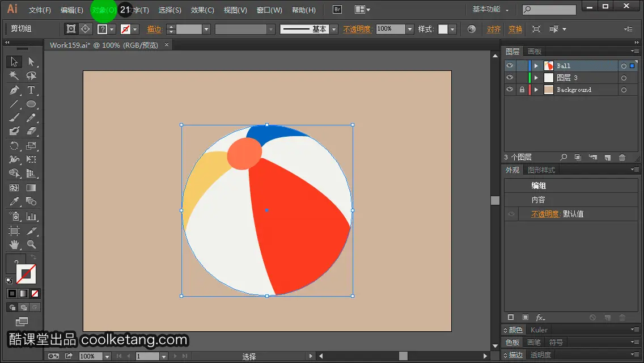Image resolution: width=644 pixels, height=363 pixels.
Task: Click the fill color swatch in toolbox
Action: (x=14, y=264)
